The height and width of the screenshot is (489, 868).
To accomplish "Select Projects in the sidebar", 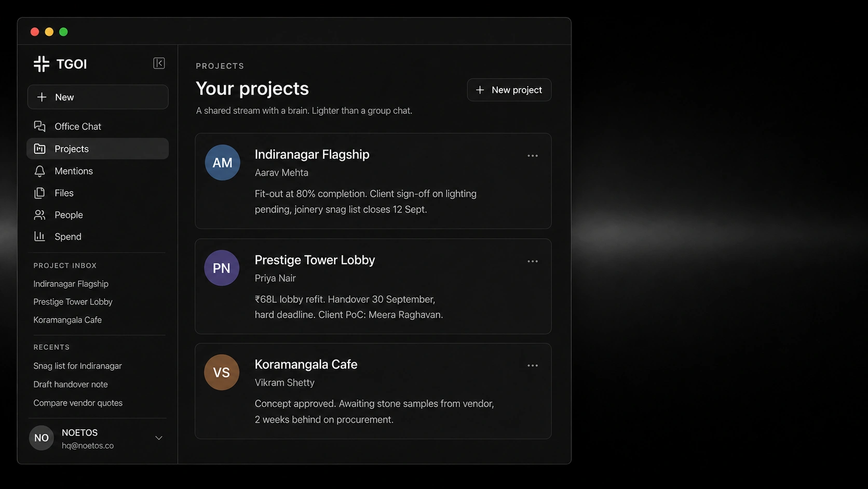I will pos(98,149).
